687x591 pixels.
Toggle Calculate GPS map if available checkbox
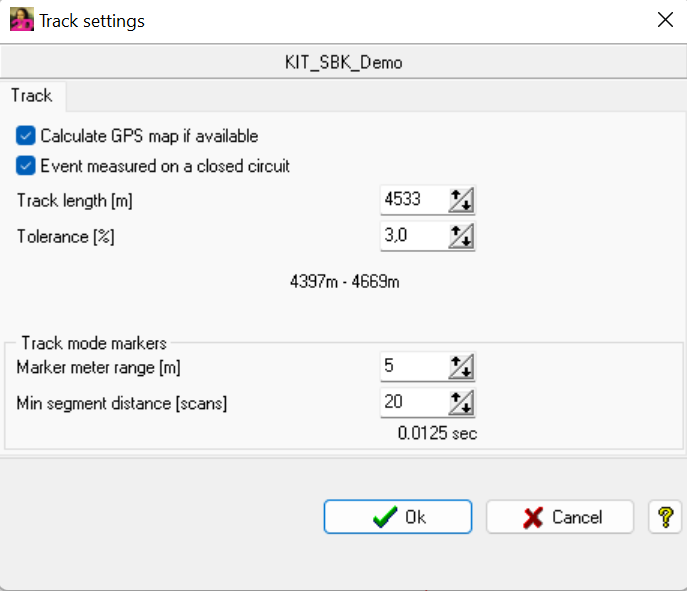[x=26, y=135]
